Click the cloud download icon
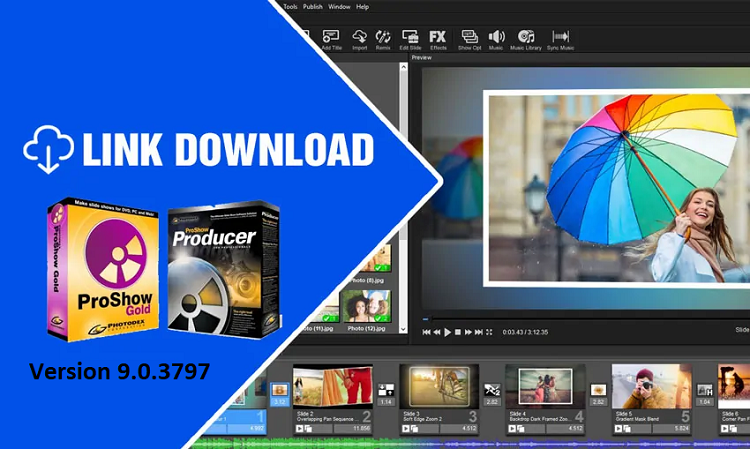Image resolution: width=750 pixels, height=449 pixels. pyautogui.click(x=48, y=149)
